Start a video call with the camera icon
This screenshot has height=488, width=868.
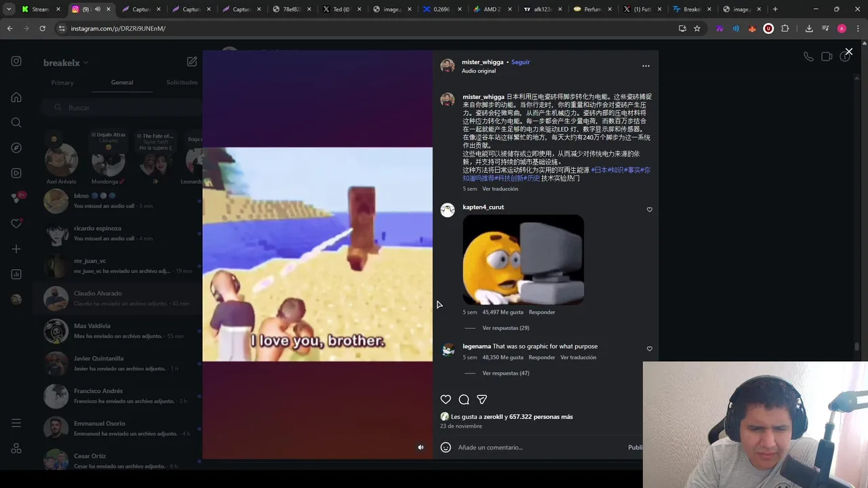[x=827, y=57]
